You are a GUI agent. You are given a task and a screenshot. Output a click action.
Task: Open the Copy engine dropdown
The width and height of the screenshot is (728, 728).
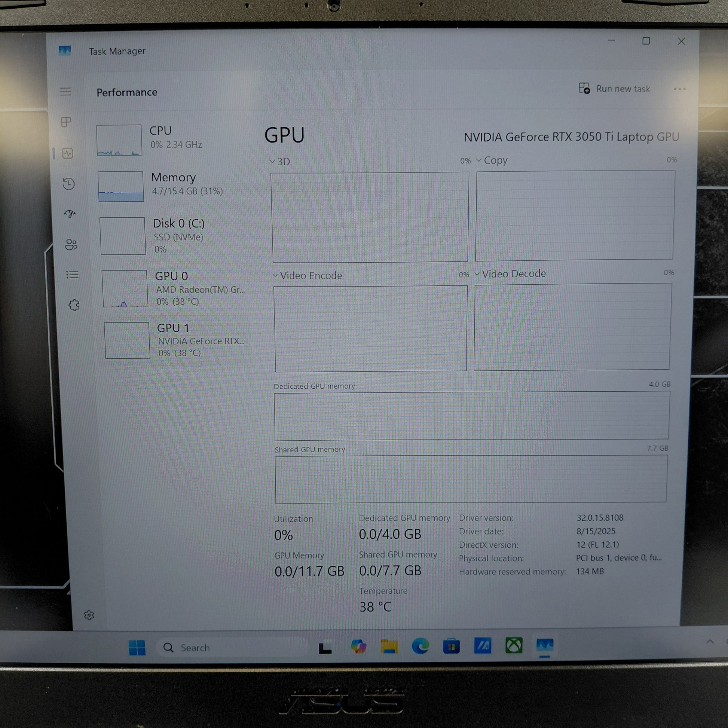pos(492,160)
